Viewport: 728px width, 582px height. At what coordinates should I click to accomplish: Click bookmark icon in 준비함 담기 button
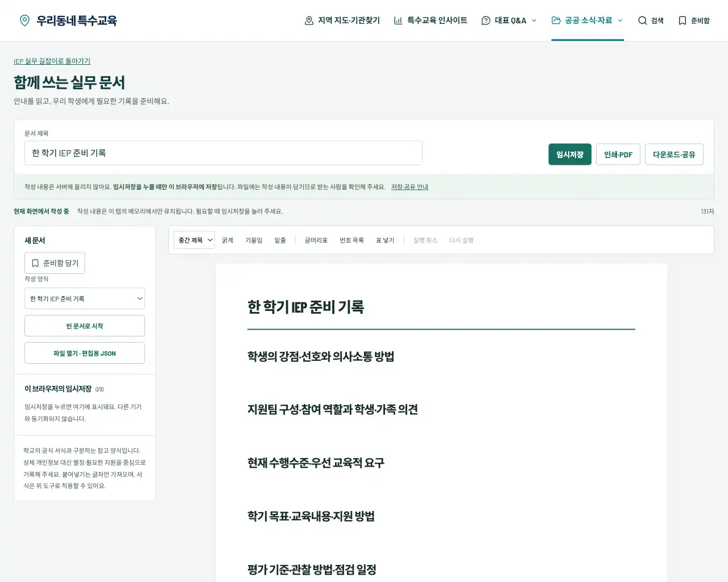click(35, 263)
